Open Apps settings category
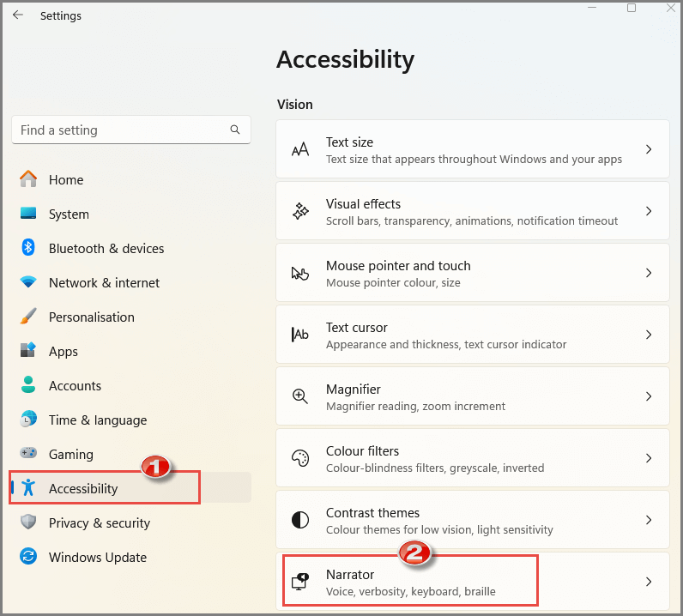The height and width of the screenshot is (616, 683). click(130, 351)
